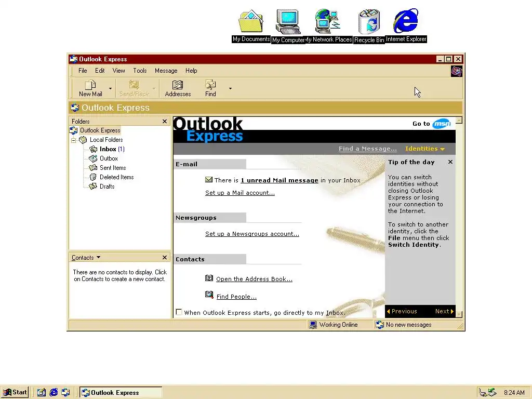The width and height of the screenshot is (532, 399).
Task: Minimize the Outlook Express window
Action: 440,59
